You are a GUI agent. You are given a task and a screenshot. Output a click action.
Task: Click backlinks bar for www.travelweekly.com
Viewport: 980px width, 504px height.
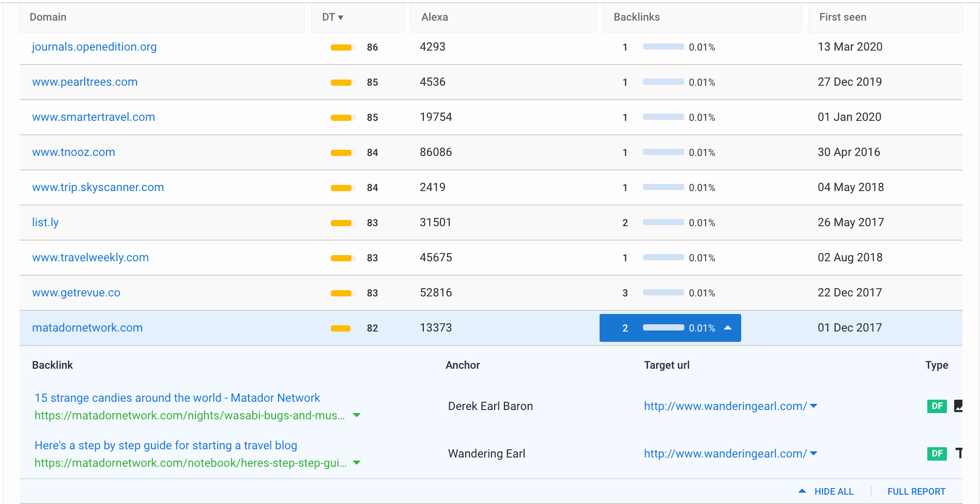[664, 258]
